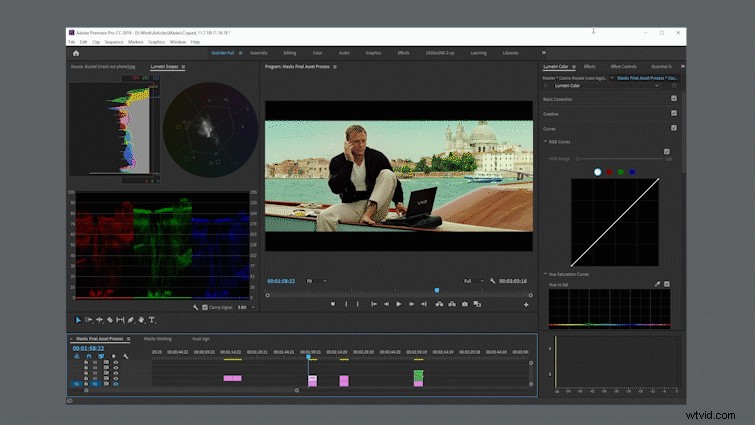Toggle the Hue vs Sat checkbox
Image resolution: width=755 pixels, height=425 pixels.
(667, 284)
